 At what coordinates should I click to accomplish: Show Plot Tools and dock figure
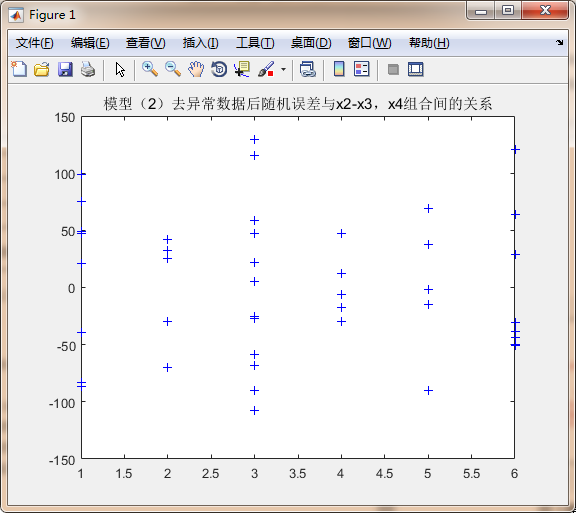(416, 69)
